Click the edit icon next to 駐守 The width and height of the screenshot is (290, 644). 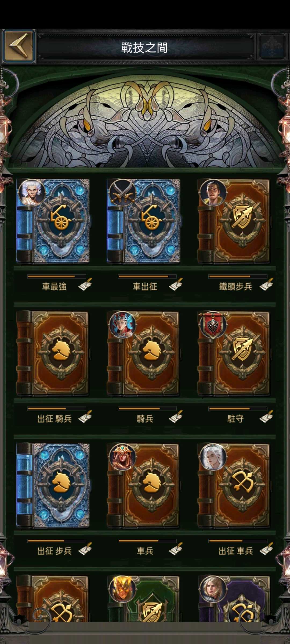tap(266, 416)
